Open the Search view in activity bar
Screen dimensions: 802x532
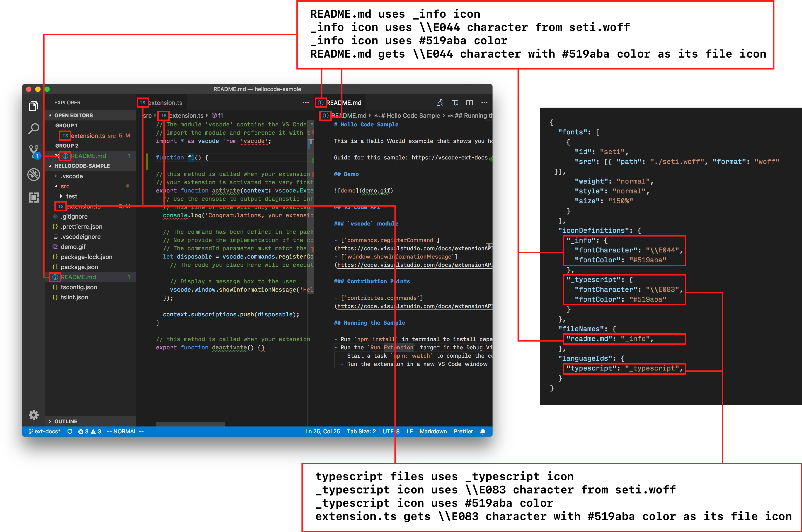click(x=34, y=129)
